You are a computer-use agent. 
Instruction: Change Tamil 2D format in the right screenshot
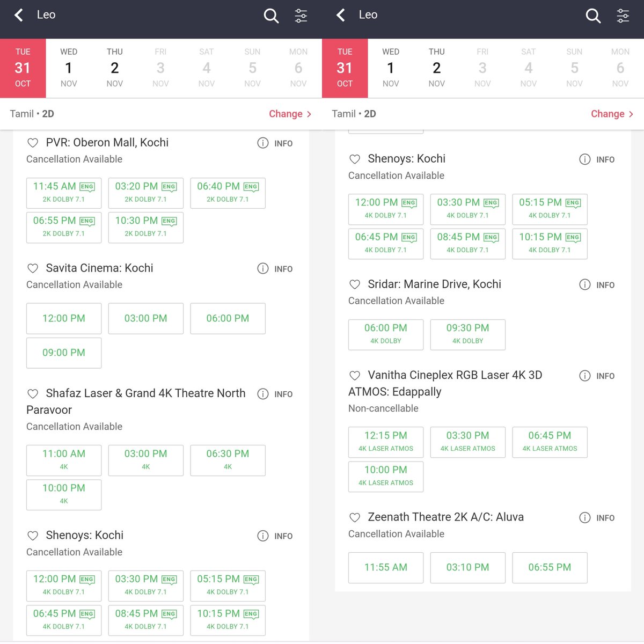[x=612, y=114]
